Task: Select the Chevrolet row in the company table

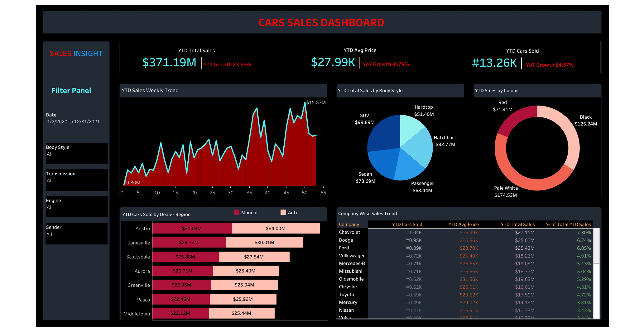Action: (350, 232)
